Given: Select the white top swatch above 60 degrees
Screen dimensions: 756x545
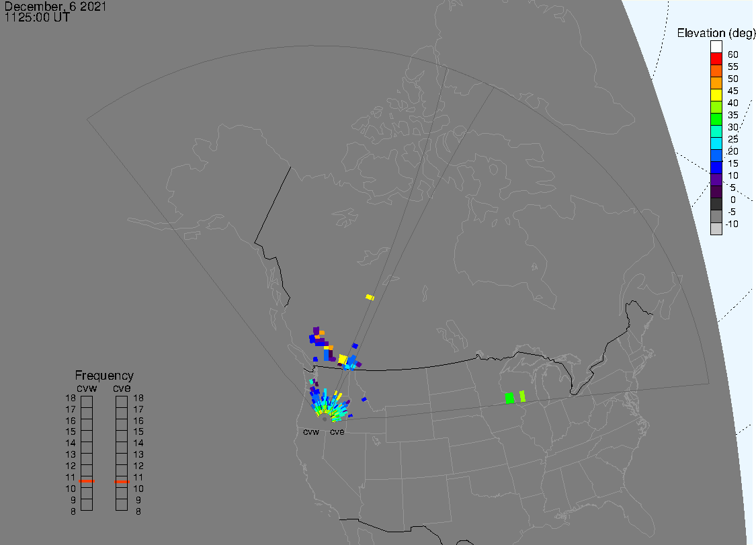Looking at the screenshot, I should click(716, 47).
